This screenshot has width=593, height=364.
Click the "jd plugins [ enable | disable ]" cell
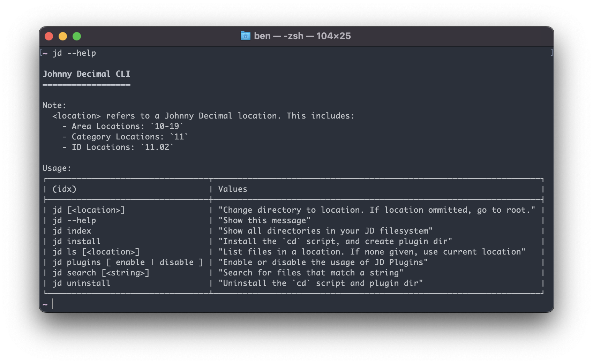[128, 262]
